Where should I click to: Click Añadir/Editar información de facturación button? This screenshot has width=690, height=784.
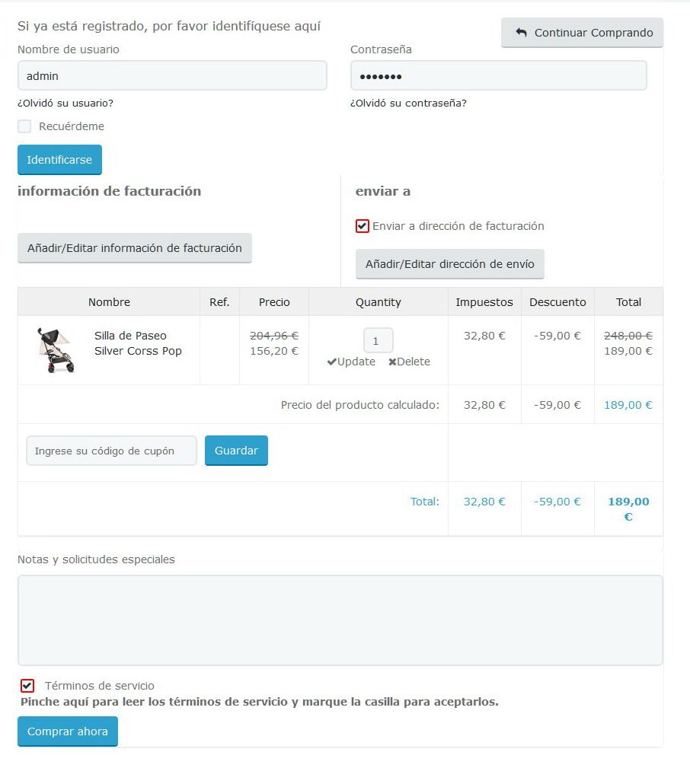(x=135, y=248)
